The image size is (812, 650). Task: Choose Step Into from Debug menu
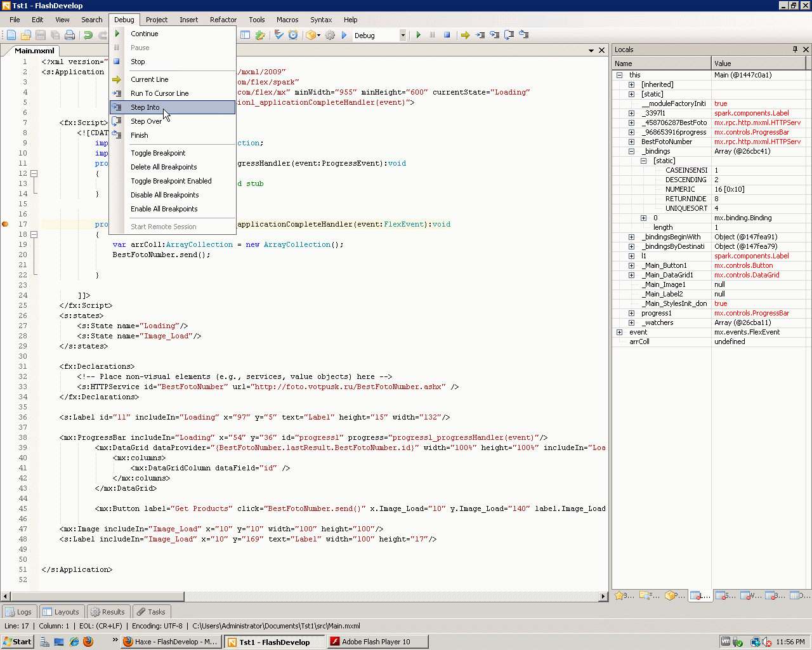coord(145,107)
